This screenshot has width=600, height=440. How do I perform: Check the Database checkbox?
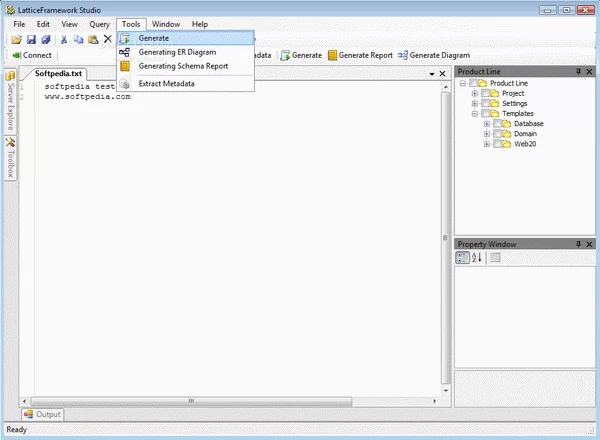click(497, 123)
